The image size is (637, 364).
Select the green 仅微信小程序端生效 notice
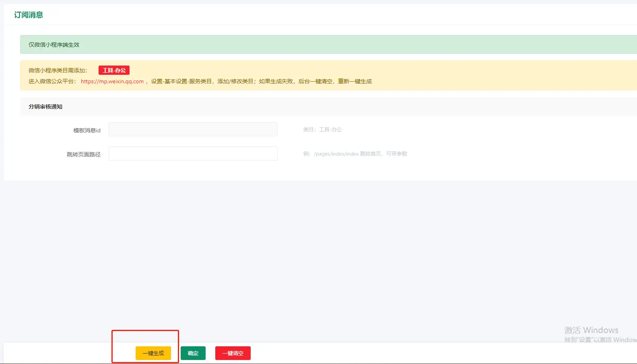pos(54,45)
